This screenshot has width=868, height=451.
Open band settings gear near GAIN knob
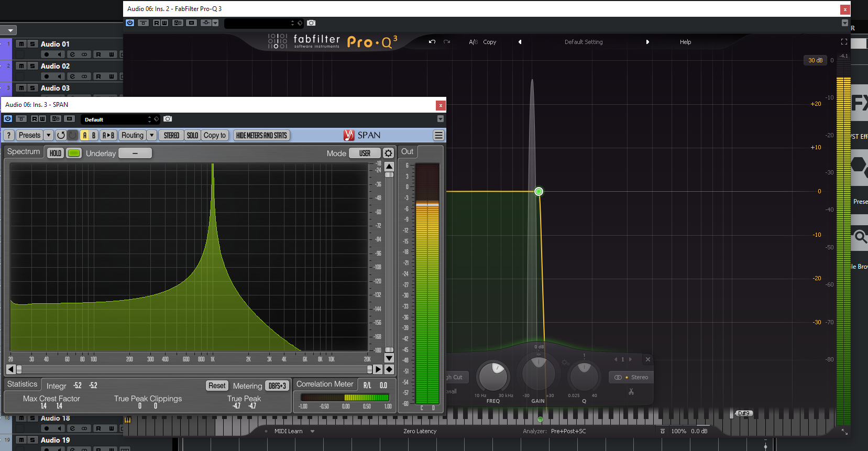(x=565, y=362)
